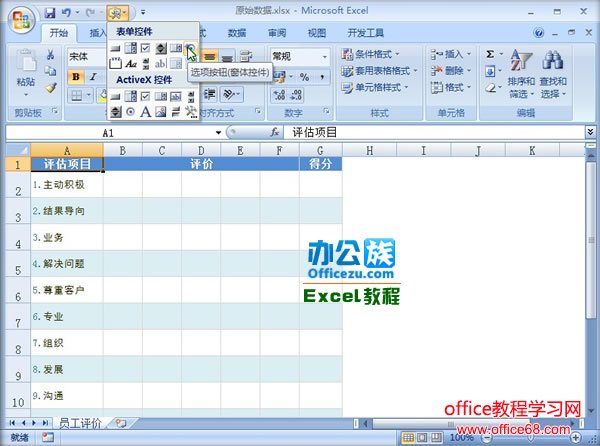Click the zoom in plus button
This screenshot has width=600, height=446.
click(x=576, y=437)
